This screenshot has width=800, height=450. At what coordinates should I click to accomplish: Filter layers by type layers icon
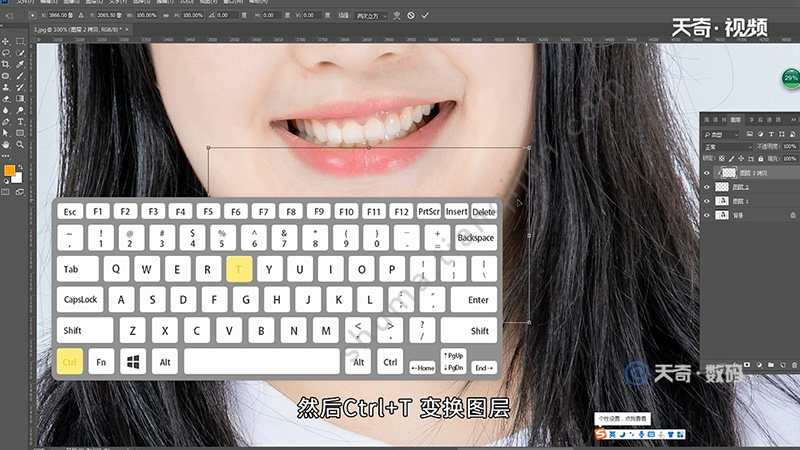(771, 134)
